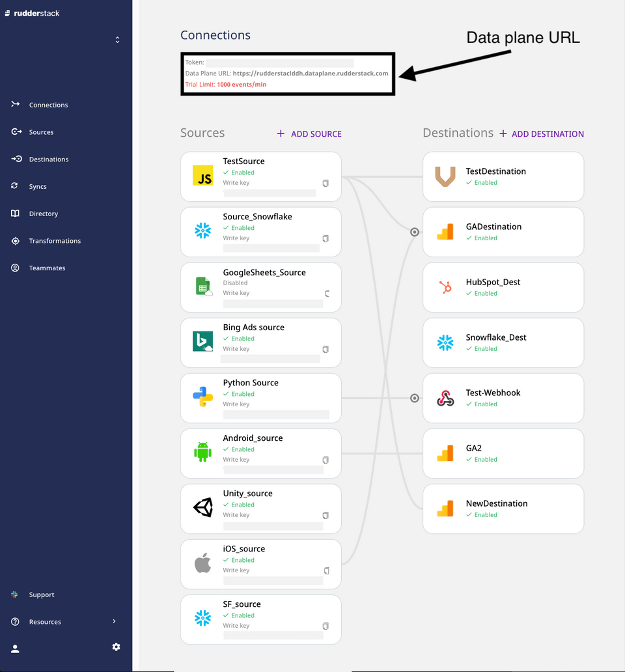Enable the disabled GoogleSheets_Source
This screenshot has width=625, height=672.
pyautogui.click(x=235, y=283)
